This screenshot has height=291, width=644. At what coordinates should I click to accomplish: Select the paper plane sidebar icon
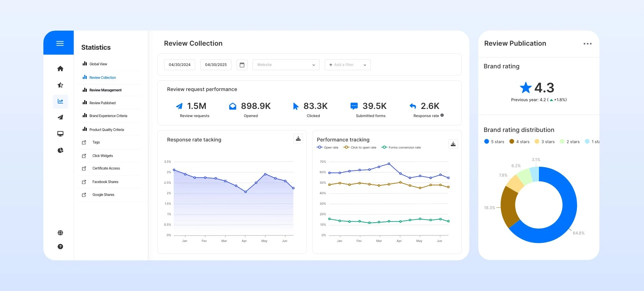coord(60,117)
